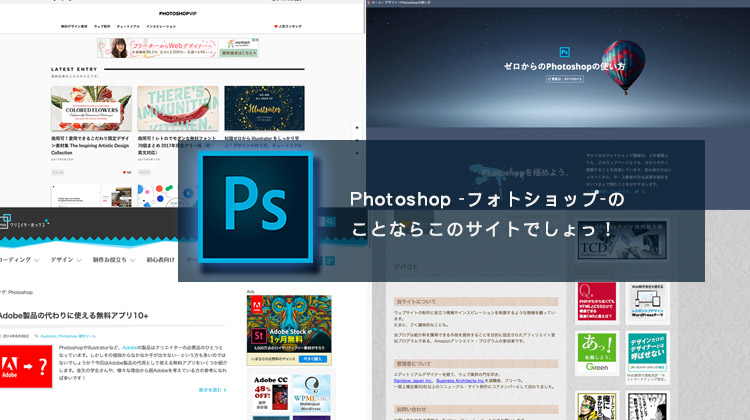Open the 人気ランキング heart link

click(287, 26)
